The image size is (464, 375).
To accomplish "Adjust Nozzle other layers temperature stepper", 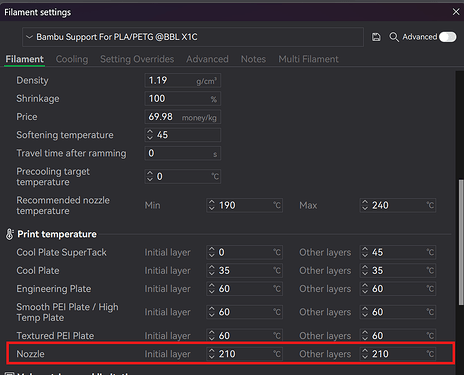I will click(365, 354).
